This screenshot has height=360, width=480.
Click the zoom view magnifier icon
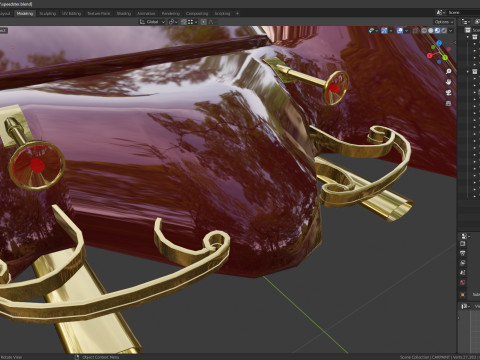(x=448, y=72)
